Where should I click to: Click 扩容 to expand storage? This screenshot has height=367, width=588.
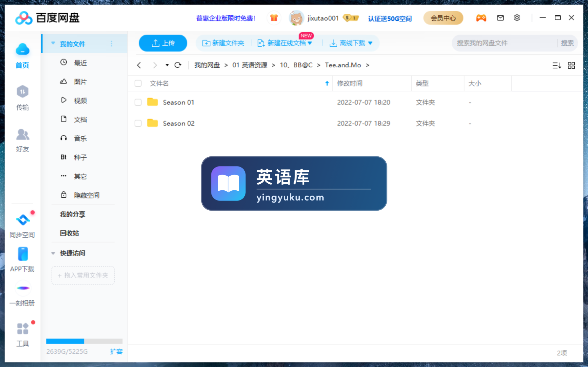(116, 352)
